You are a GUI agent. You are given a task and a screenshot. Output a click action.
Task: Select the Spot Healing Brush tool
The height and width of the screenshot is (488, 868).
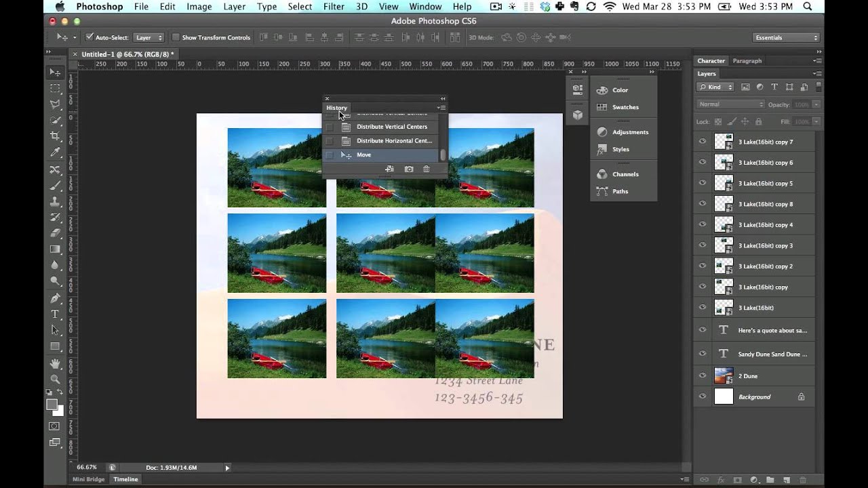55,169
